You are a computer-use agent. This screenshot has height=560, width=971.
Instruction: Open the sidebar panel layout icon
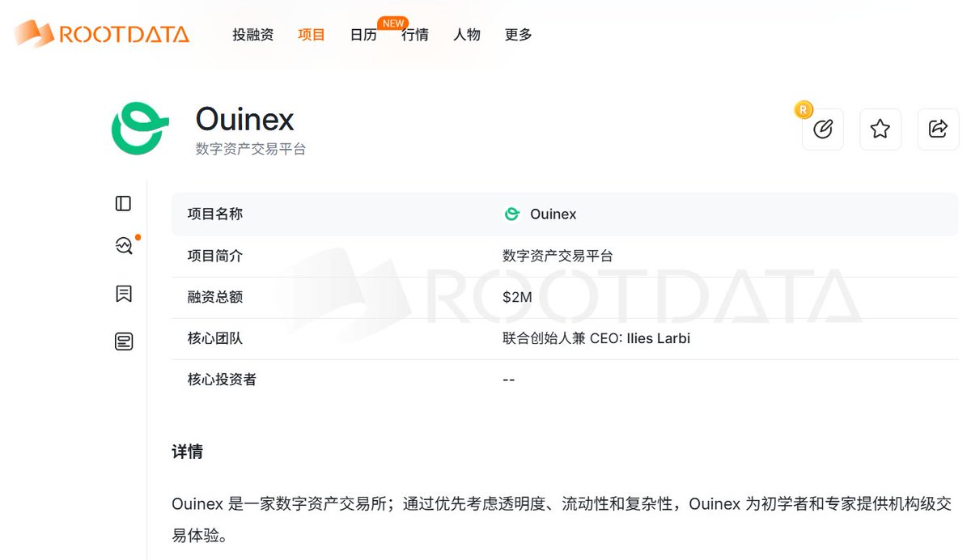123,203
